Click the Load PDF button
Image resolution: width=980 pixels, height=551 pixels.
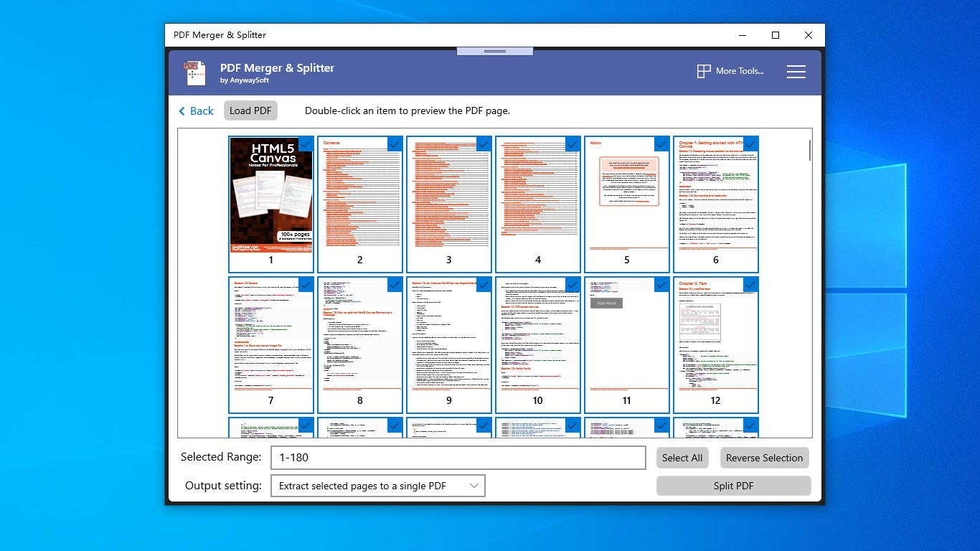250,110
